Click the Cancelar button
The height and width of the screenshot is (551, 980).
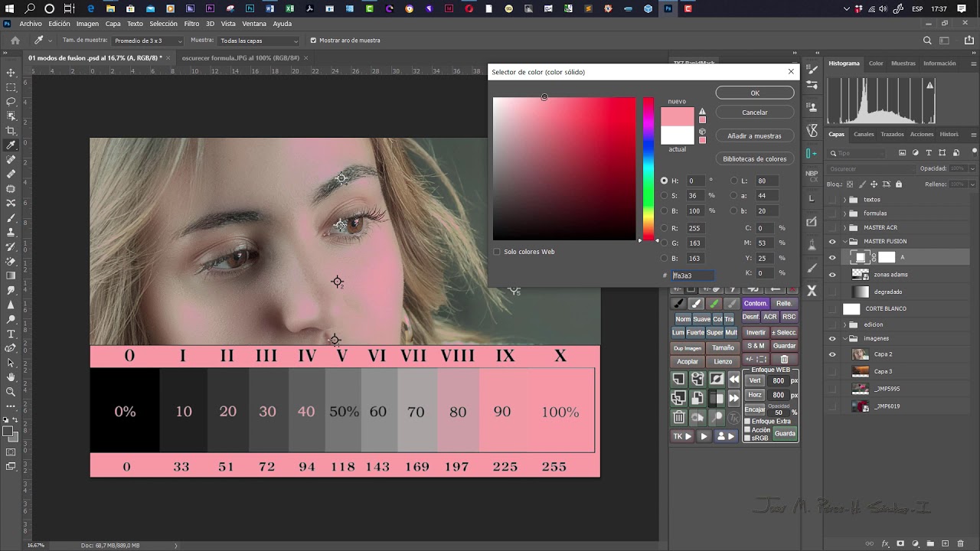[755, 112]
